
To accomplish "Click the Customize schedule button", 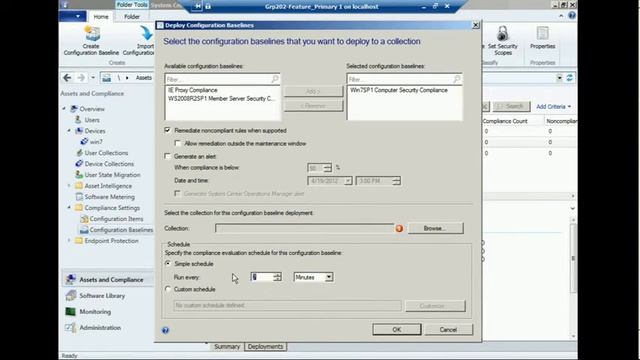I will [x=435, y=306].
